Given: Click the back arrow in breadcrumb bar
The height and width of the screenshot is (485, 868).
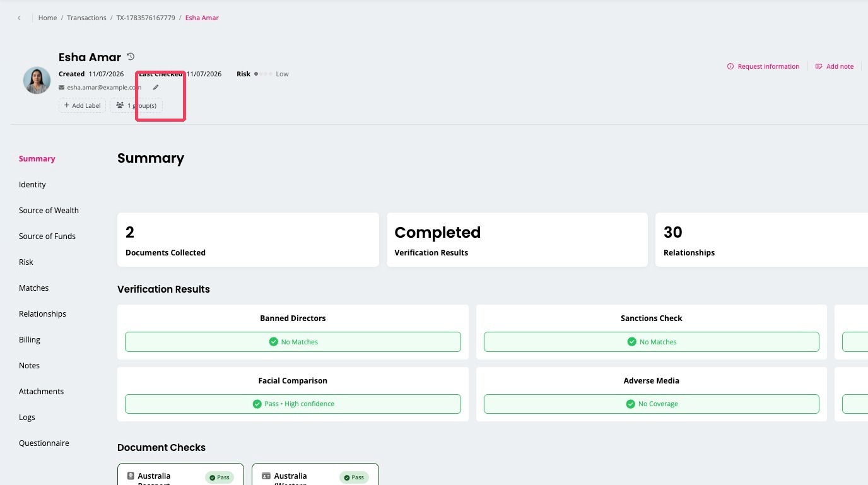Looking at the screenshot, I should pyautogui.click(x=19, y=18).
